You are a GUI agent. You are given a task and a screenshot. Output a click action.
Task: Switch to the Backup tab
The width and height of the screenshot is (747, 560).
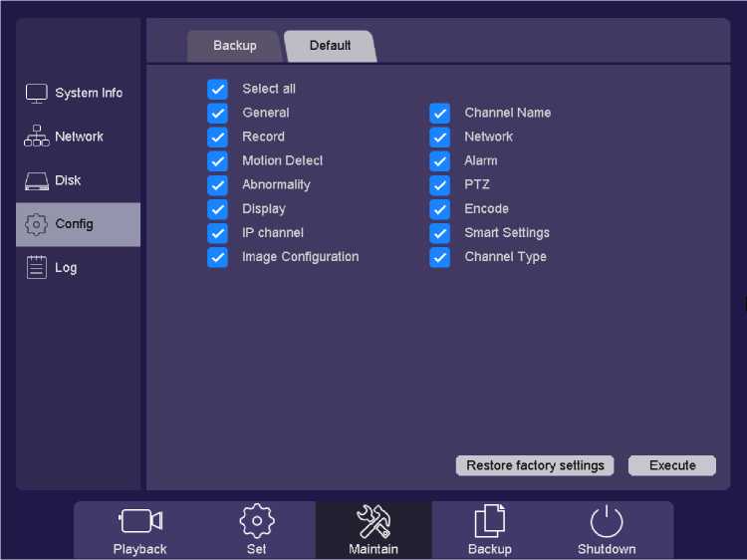pyautogui.click(x=235, y=46)
